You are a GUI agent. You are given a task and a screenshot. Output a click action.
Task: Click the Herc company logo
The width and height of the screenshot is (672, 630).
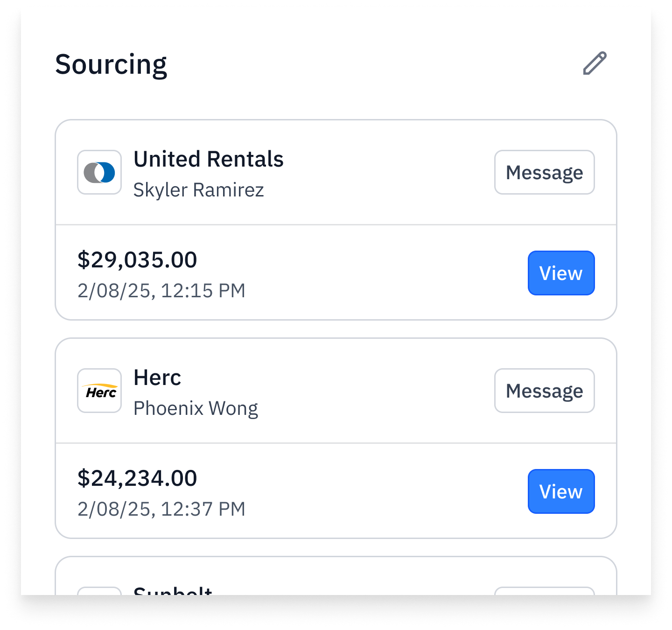[99, 391]
